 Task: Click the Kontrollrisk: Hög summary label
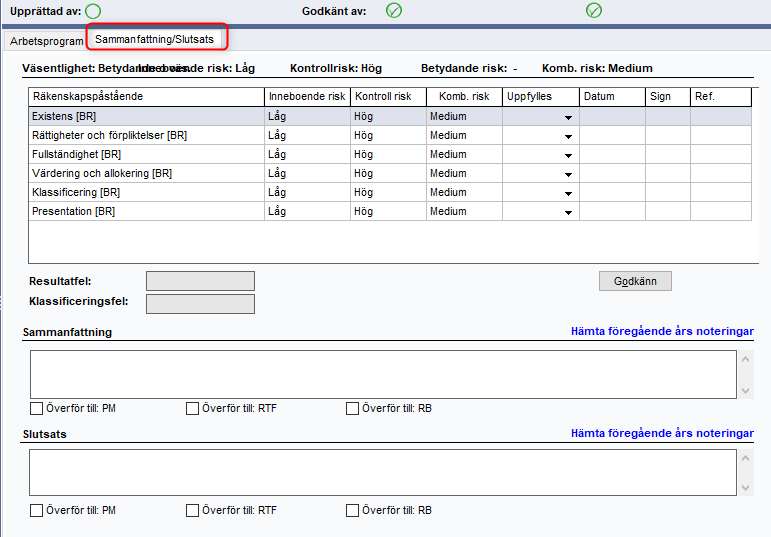(x=336, y=68)
